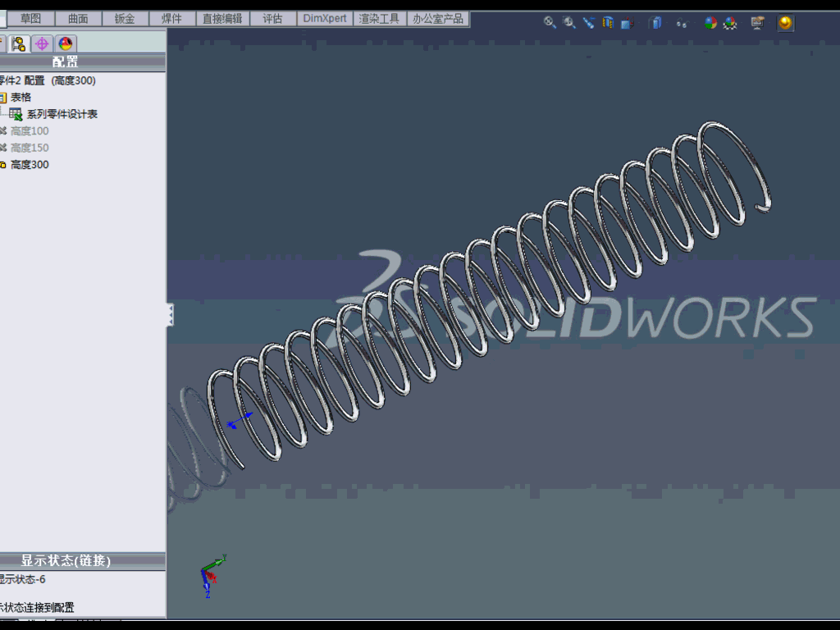Click the 显示状态(链接) panel header
The image size is (840, 630).
tap(83, 560)
